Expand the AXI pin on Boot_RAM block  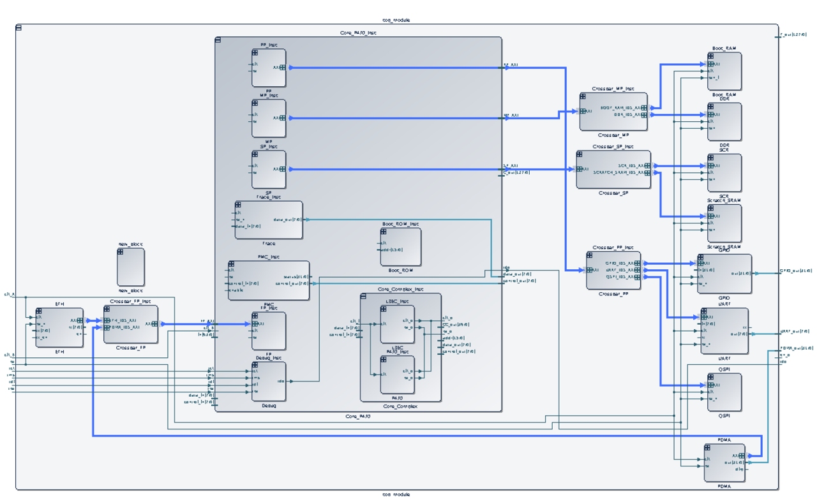710,64
